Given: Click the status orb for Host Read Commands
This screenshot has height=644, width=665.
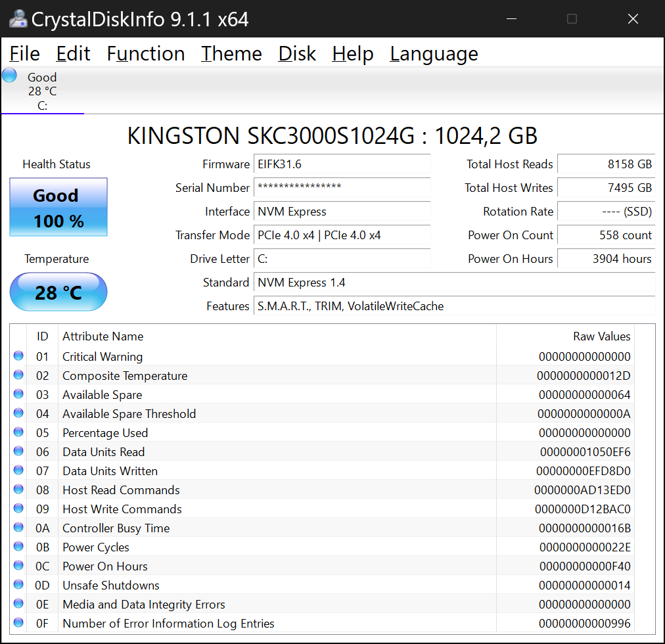Looking at the screenshot, I should pos(18,489).
